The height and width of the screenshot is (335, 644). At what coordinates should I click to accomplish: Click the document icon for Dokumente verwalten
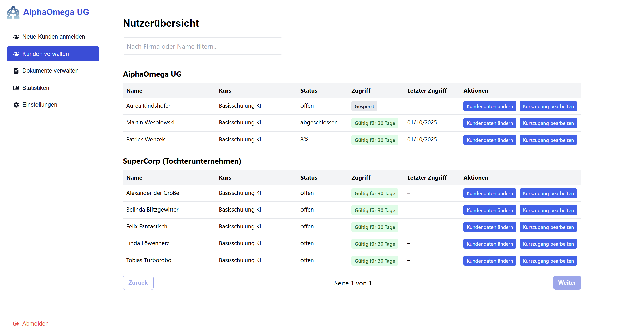[16, 71]
